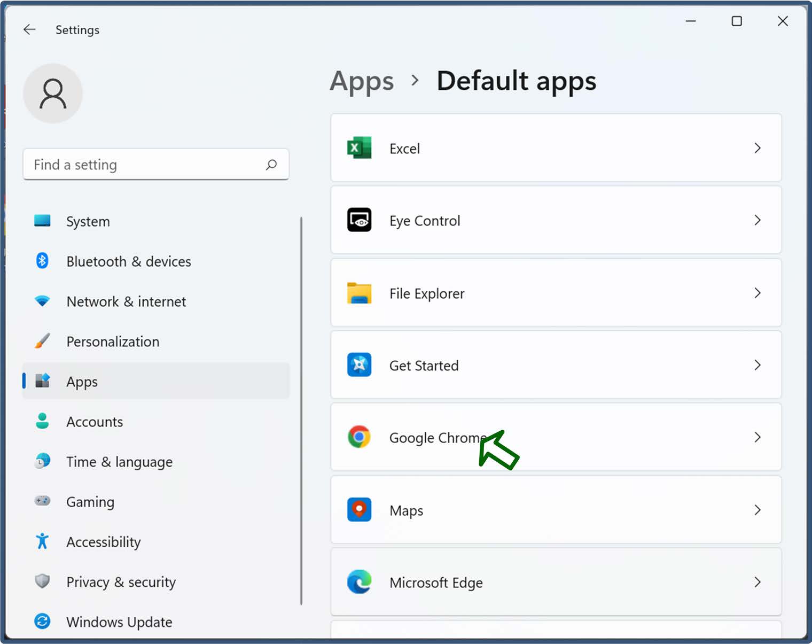Viewport: 812px width, 644px height.
Task: Go to Bluetooth & devices
Action: (x=129, y=261)
